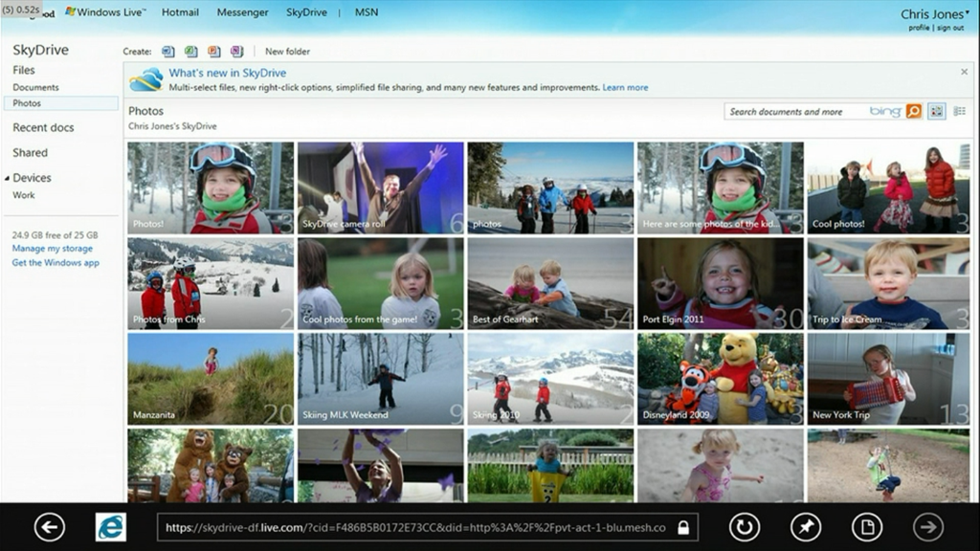This screenshot has height=551, width=980.
Task: Open MSN from the top bar
Action: coord(367,11)
